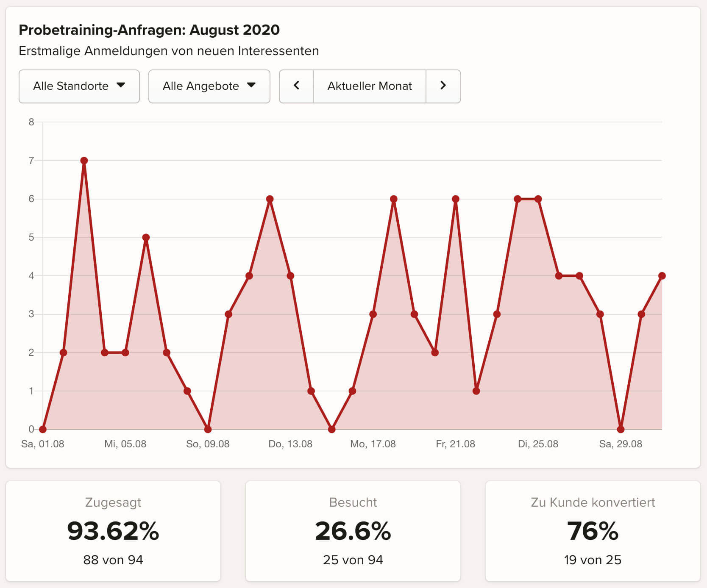
Task: Open the Alle Angebote dropdown
Action: click(209, 86)
